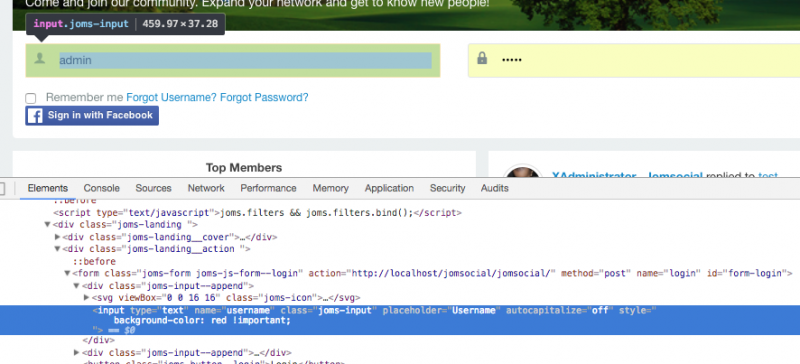The height and width of the screenshot is (364, 800).
Task: Open the Forgot Username? link
Action: click(x=171, y=98)
